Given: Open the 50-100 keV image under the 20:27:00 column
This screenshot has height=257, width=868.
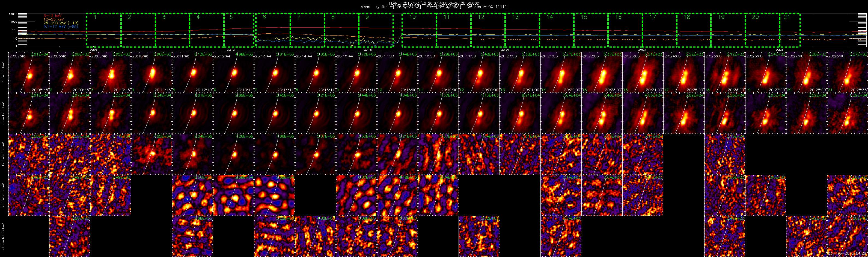Looking at the screenshot, I should 807,236.
